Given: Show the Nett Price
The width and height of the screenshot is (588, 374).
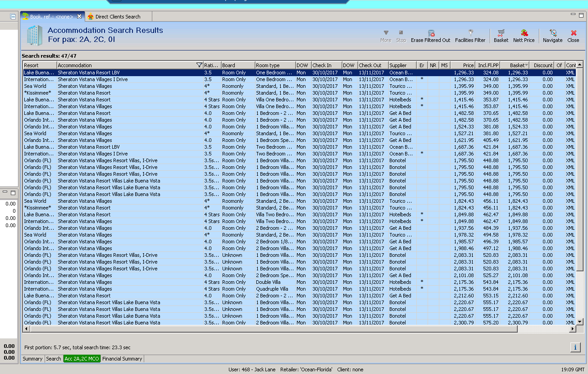Looking at the screenshot, I should (524, 36).
